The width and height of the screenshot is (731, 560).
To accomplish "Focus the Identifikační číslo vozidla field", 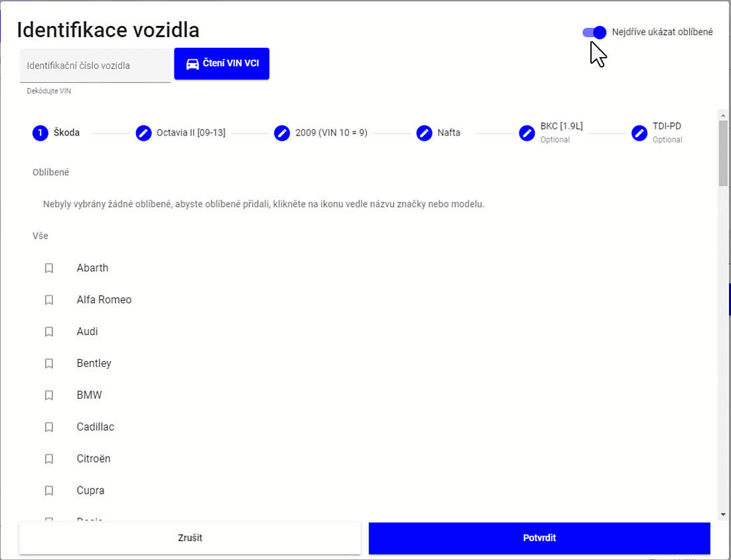I will 95,66.
